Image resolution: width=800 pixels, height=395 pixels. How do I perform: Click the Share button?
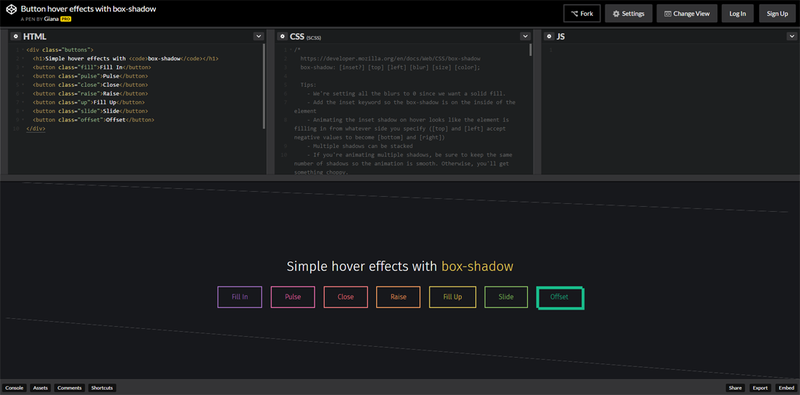click(x=735, y=388)
